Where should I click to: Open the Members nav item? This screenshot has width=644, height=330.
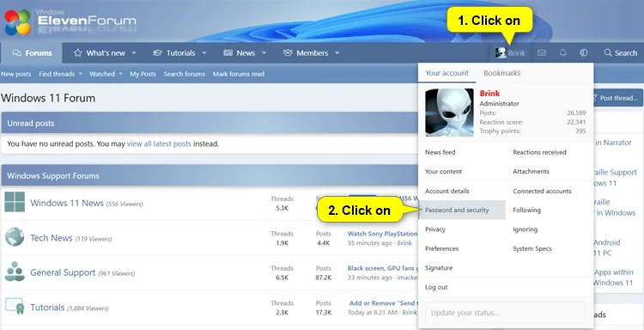click(x=306, y=53)
